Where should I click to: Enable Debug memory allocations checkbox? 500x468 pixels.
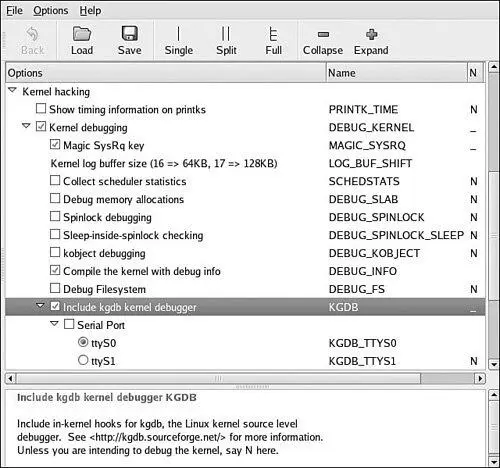click(x=55, y=198)
